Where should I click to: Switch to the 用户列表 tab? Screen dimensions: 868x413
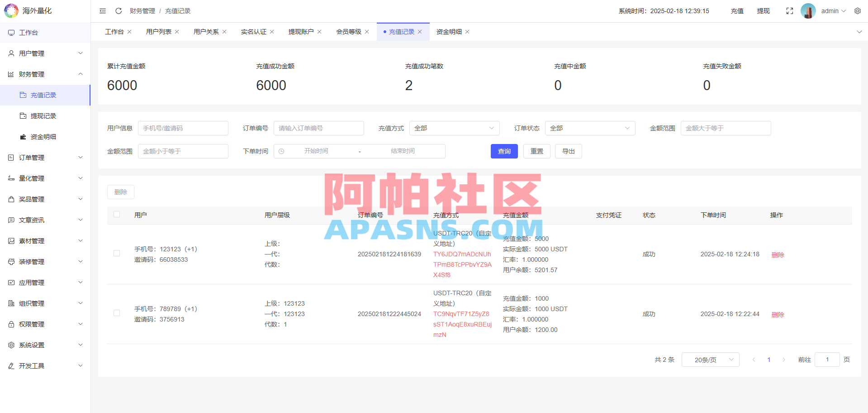[158, 32]
